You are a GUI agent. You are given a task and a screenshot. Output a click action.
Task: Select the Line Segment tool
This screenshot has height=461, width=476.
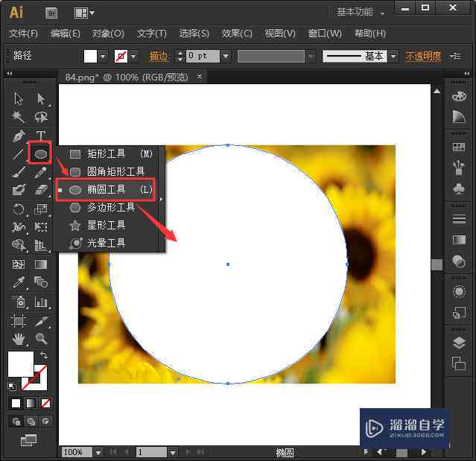pyautogui.click(x=18, y=154)
